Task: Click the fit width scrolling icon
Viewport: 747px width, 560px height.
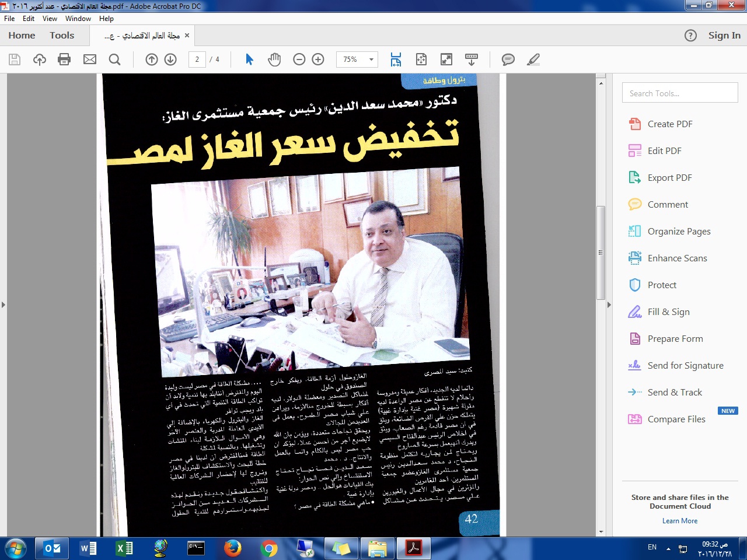Action: [x=396, y=60]
